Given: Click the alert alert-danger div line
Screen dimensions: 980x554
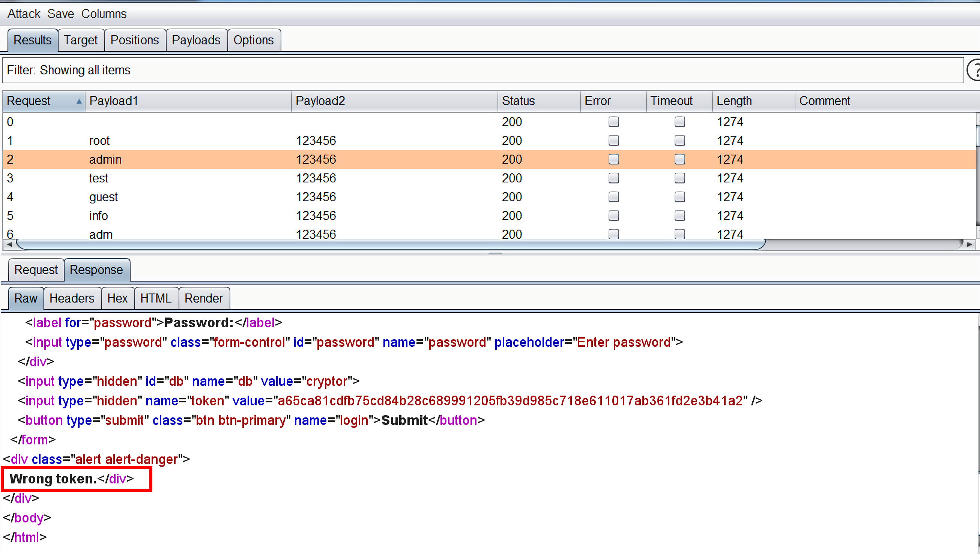Looking at the screenshot, I should coord(97,459).
